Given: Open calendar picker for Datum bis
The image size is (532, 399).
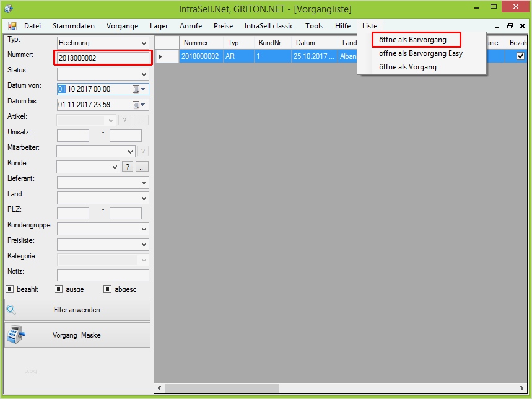Looking at the screenshot, I should pyautogui.click(x=139, y=105).
